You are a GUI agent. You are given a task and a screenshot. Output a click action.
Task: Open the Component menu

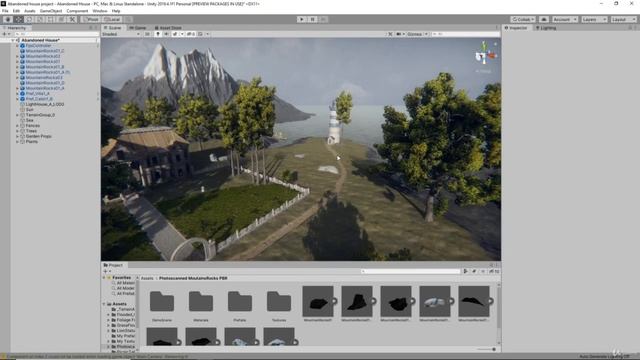click(77, 11)
